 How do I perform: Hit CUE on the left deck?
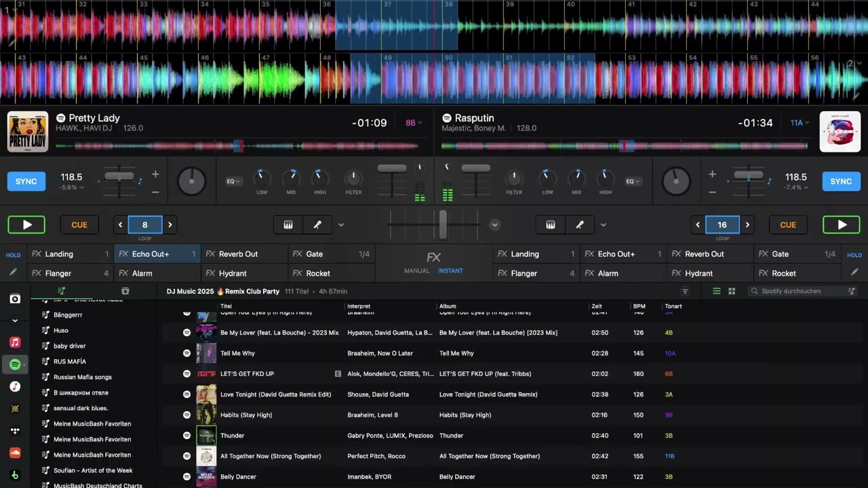click(79, 225)
